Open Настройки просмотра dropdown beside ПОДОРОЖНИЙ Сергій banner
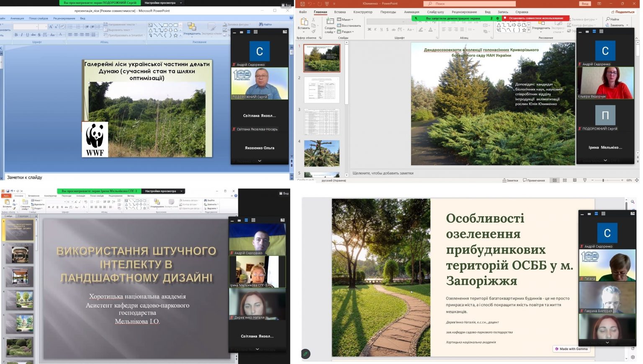The height and width of the screenshot is (364, 643). (x=163, y=3)
